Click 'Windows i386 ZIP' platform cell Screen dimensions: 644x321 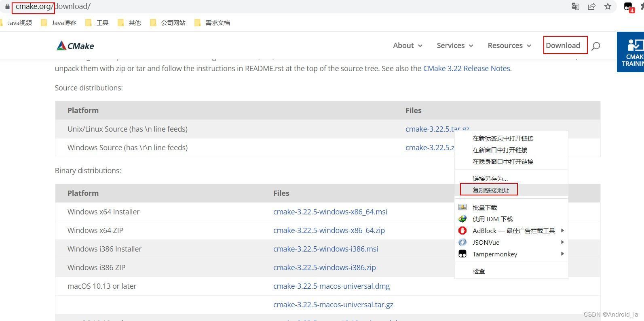(96, 267)
